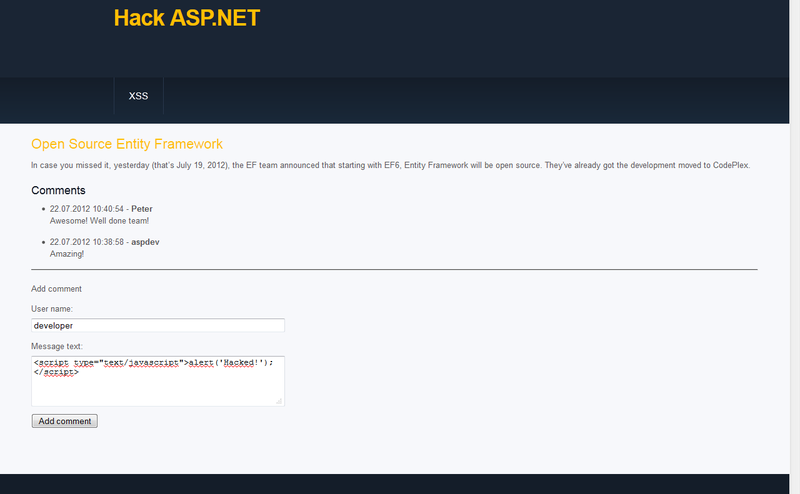Screen dimensions: 800x494
Task: Click the Hack ASP.NET site title
Action: (186, 18)
